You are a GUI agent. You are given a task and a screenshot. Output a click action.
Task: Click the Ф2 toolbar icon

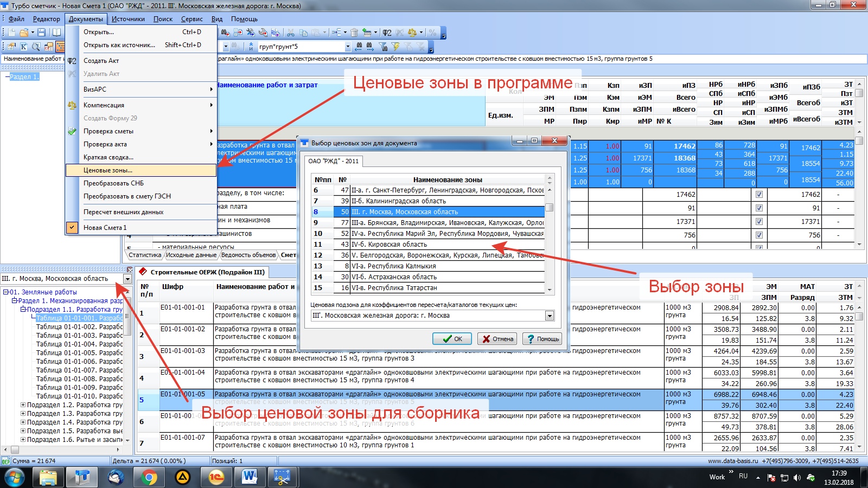[387, 33]
